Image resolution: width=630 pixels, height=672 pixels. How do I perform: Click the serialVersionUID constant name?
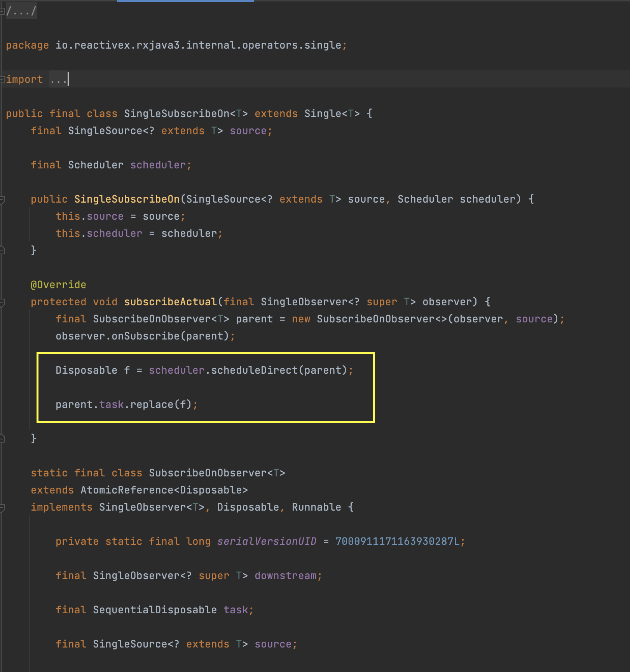tap(267, 541)
